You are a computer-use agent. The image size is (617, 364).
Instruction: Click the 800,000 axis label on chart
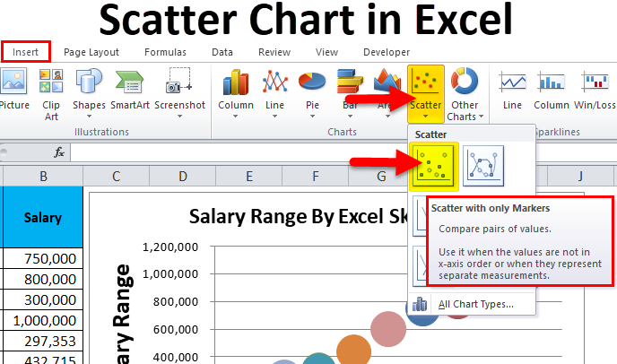(176, 302)
